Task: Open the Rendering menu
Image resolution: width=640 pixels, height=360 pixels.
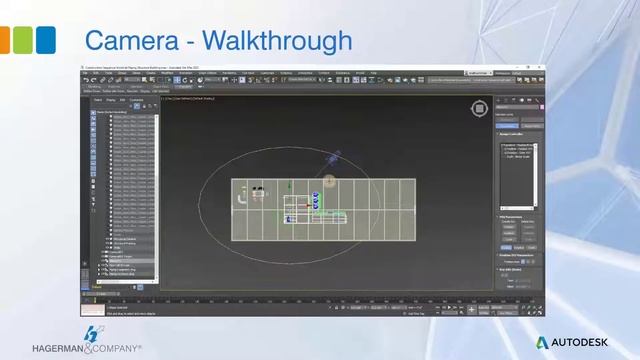Action: pos(229,73)
